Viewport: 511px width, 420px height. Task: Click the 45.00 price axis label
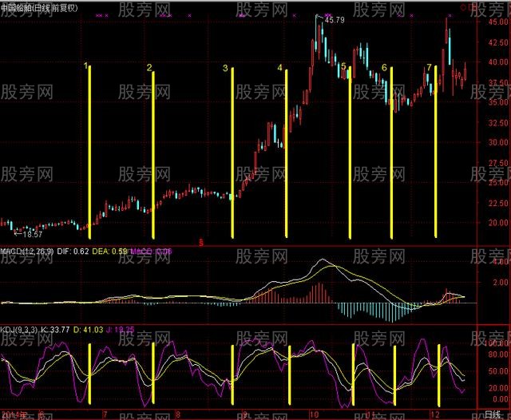(x=498, y=22)
